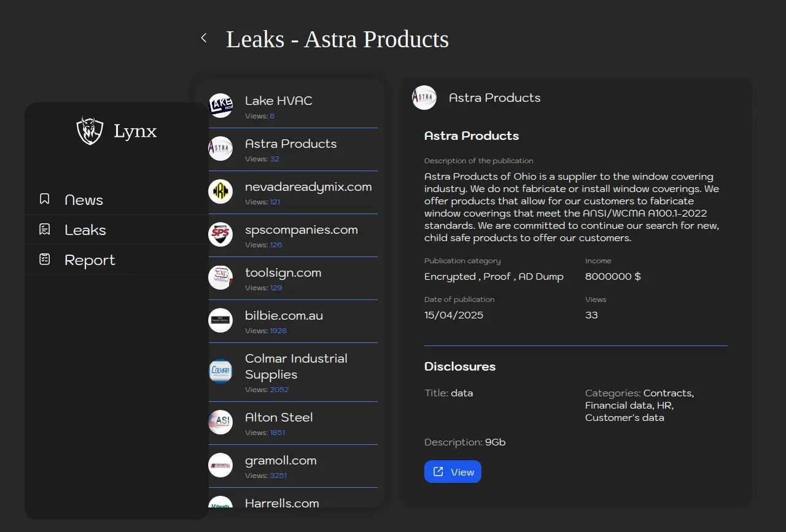Viewport: 786px width, 532px height.
Task: Click the Astra Products avatar in detail header
Action: point(424,98)
